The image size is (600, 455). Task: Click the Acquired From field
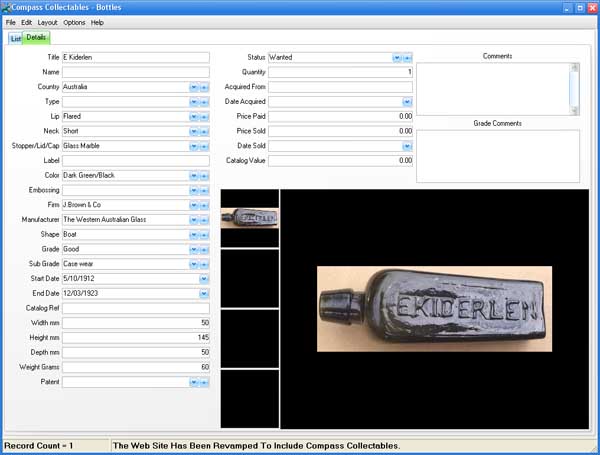point(340,87)
